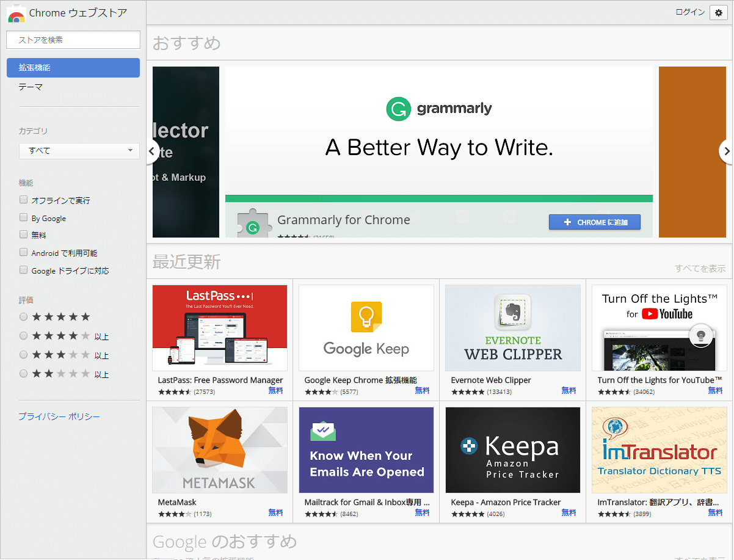The width and height of the screenshot is (734, 560).
Task: Click the carousel previous arrow
Action: click(153, 151)
